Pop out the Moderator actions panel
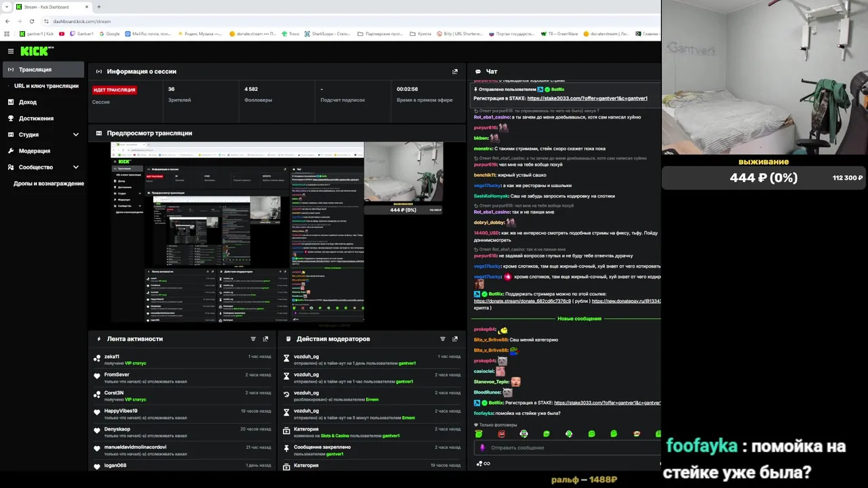The height and width of the screenshot is (488, 868). [x=455, y=339]
